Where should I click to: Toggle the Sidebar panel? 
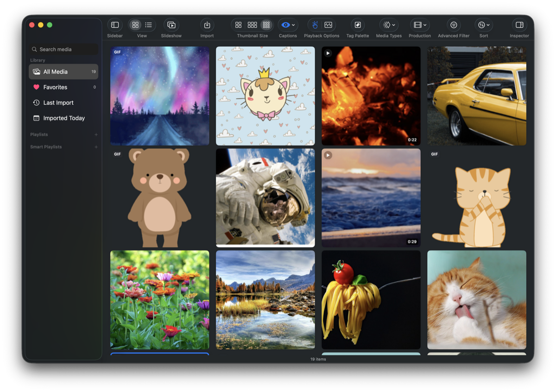(x=114, y=25)
